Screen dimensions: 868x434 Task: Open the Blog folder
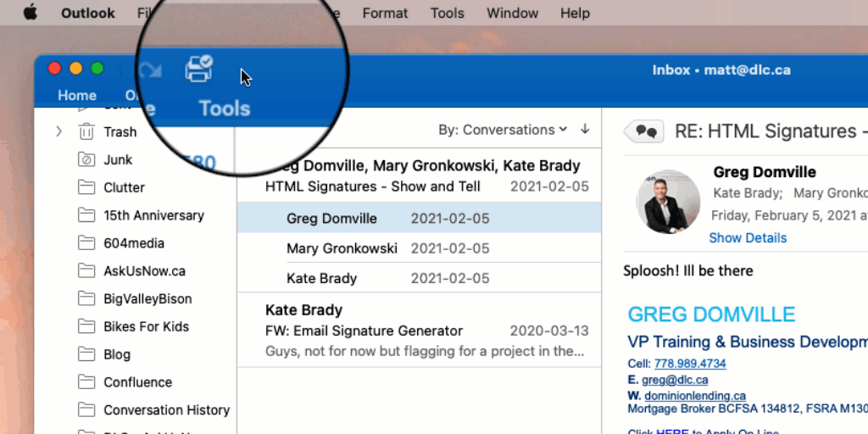117,355
